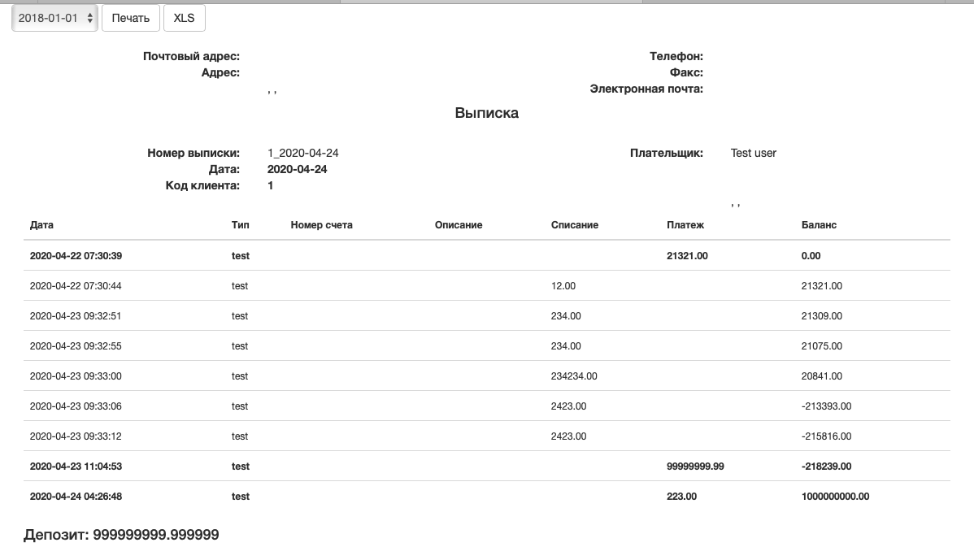Select the Номер счета column header
This screenshot has width=974, height=560.
[x=321, y=225]
